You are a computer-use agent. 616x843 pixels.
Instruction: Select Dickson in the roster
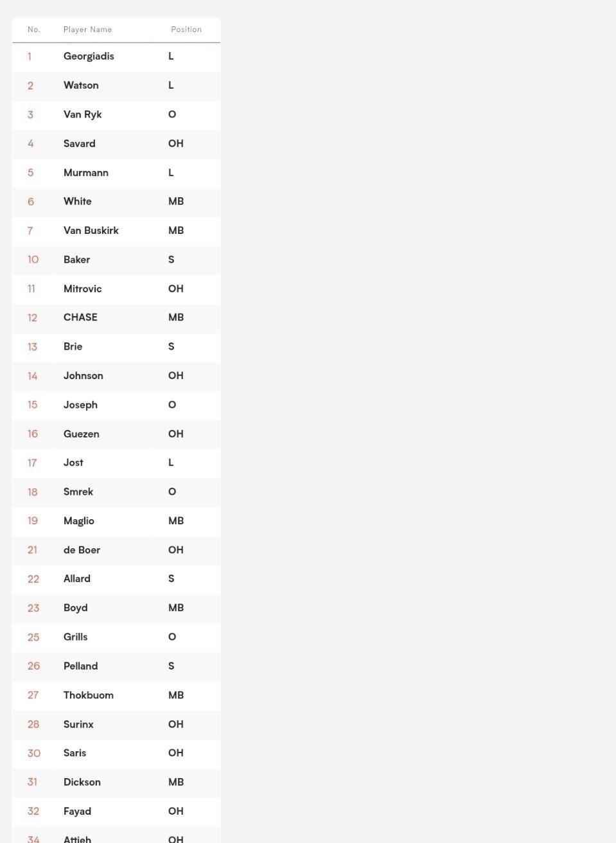(x=82, y=782)
